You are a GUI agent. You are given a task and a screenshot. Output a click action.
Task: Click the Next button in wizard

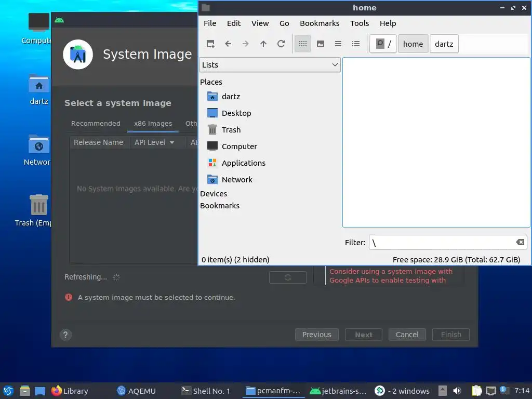coord(363,335)
